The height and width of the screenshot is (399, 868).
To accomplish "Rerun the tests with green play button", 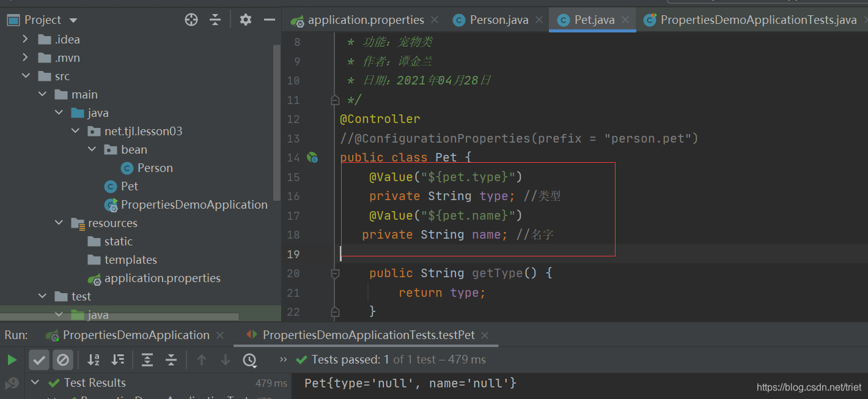I will pos(12,360).
